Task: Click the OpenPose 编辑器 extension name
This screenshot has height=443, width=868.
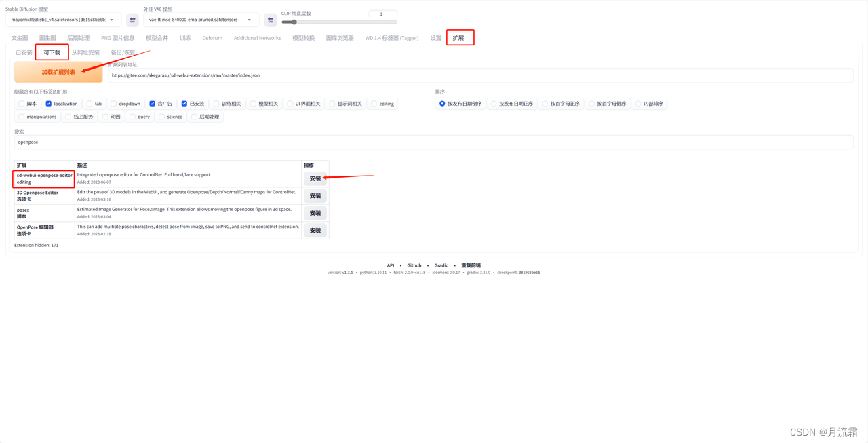Action: [35, 227]
